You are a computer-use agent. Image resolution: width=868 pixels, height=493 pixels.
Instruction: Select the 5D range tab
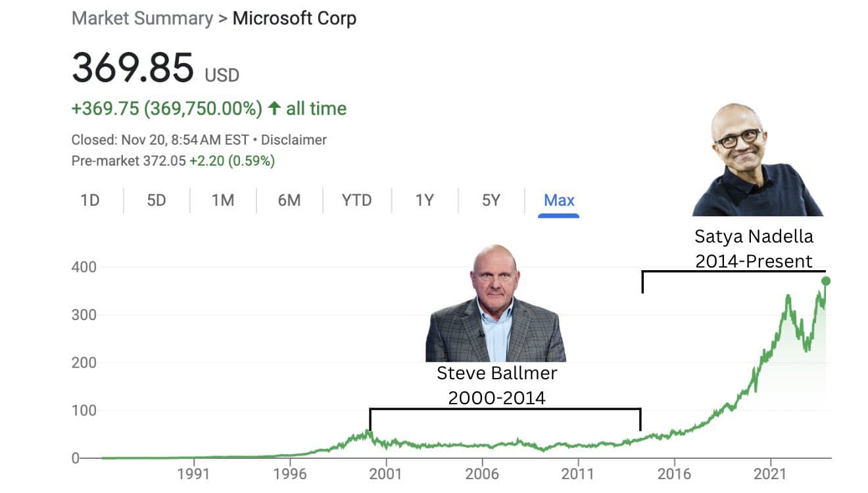[x=156, y=200]
